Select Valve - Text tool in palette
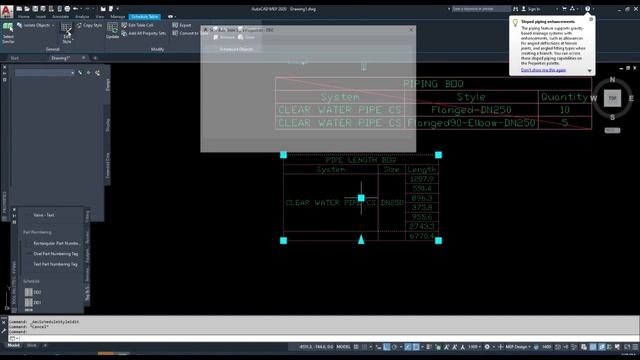The image size is (640, 360). pyautogui.click(x=43, y=215)
